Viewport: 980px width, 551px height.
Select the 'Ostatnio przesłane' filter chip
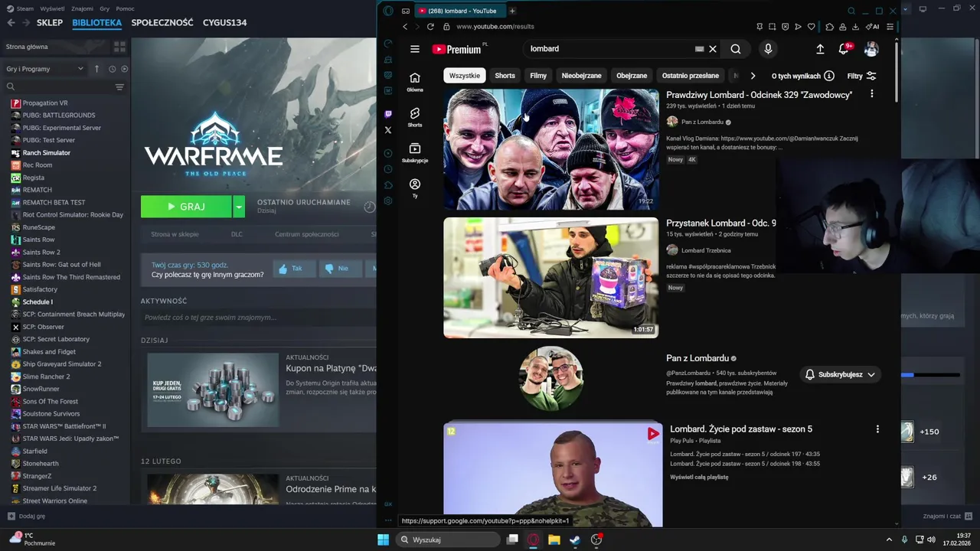(x=691, y=76)
